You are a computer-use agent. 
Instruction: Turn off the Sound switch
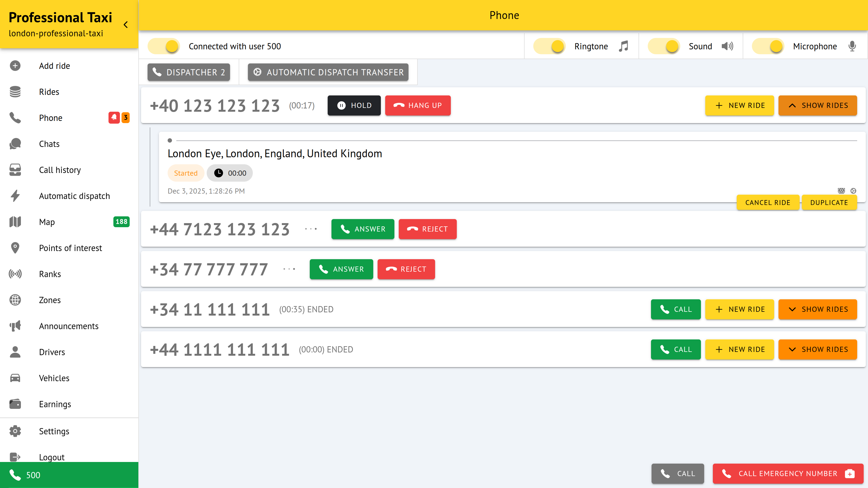[x=664, y=46]
